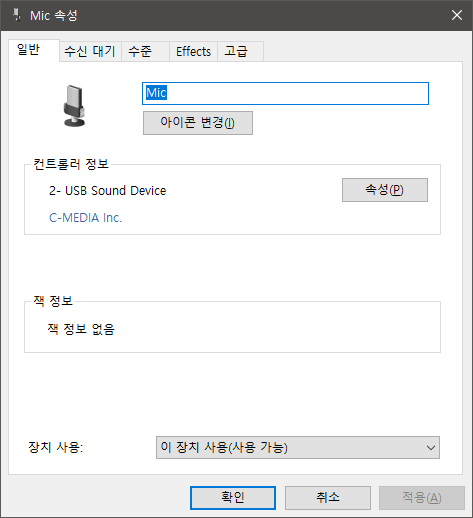Click the 장치 사용: label

(x=56, y=447)
